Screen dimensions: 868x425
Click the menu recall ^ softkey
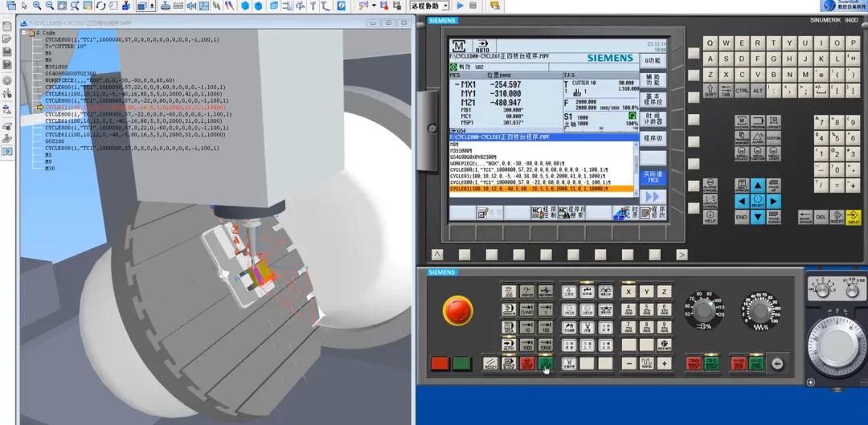(x=437, y=255)
